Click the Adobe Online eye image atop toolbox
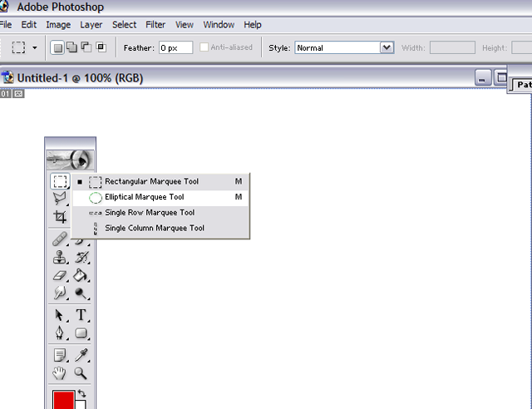Viewport: 532px width, 409px height. click(x=70, y=160)
